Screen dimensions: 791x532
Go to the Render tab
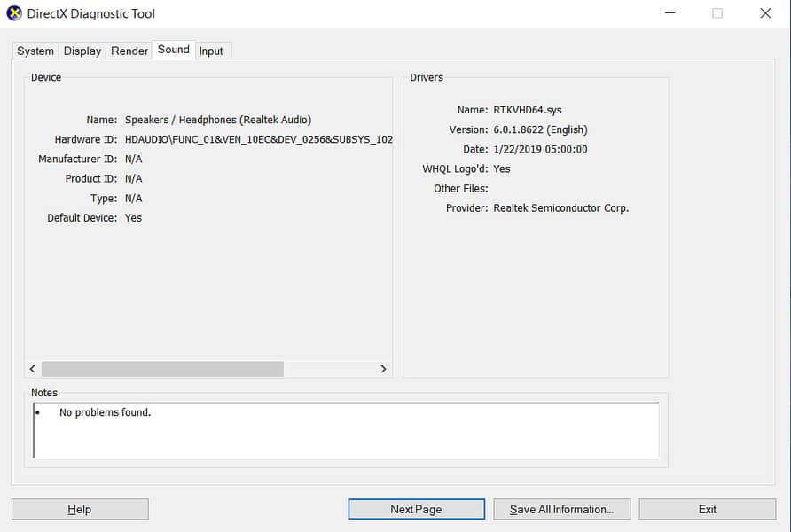[x=129, y=51]
